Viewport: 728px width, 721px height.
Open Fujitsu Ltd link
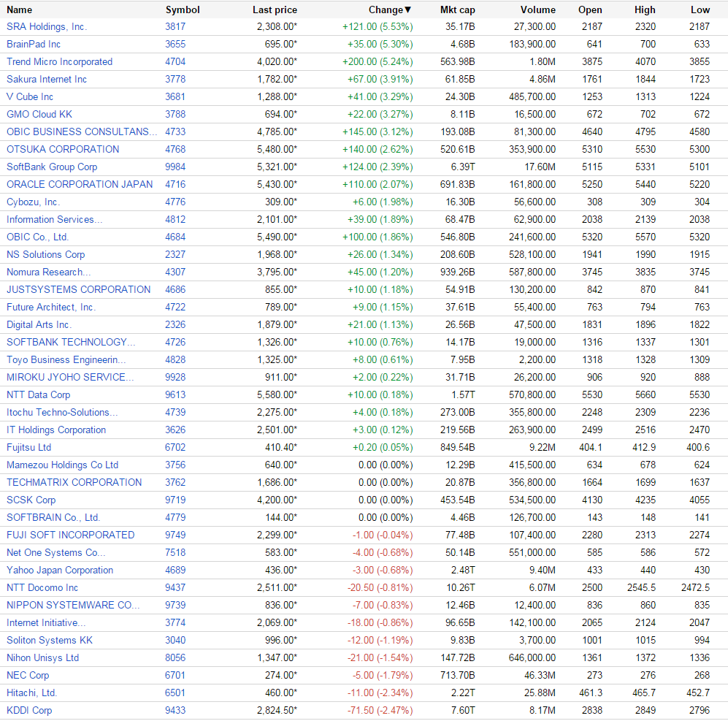[x=28, y=447]
